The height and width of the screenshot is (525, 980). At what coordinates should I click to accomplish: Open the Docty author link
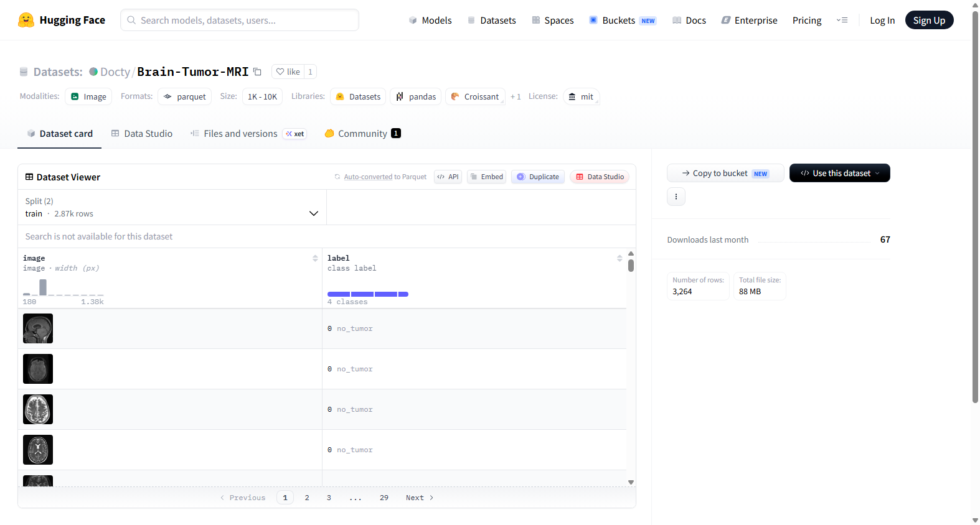click(115, 72)
